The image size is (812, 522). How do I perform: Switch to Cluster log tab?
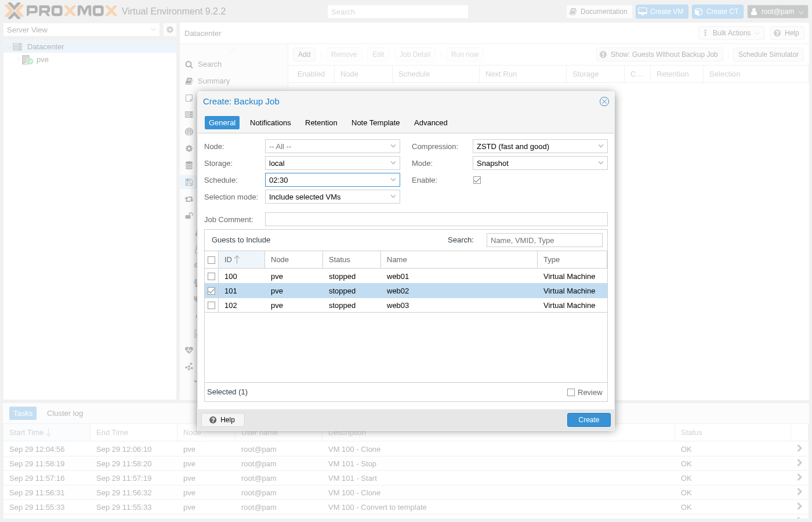click(x=65, y=414)
